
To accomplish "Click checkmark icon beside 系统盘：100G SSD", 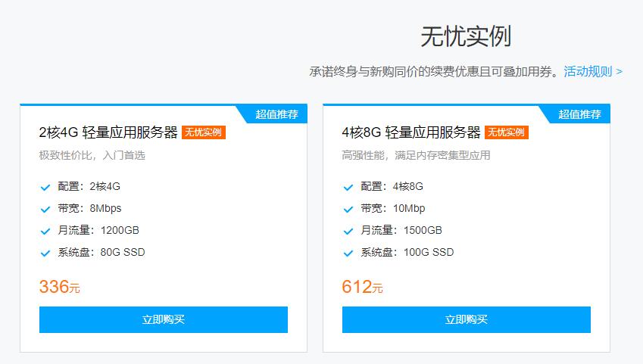I will click(348, 253).
